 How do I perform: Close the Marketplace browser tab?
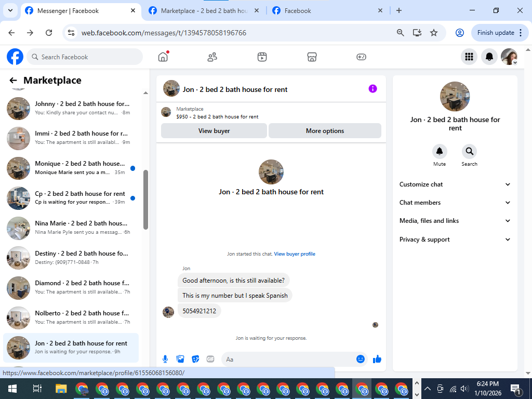click(257, 10)
